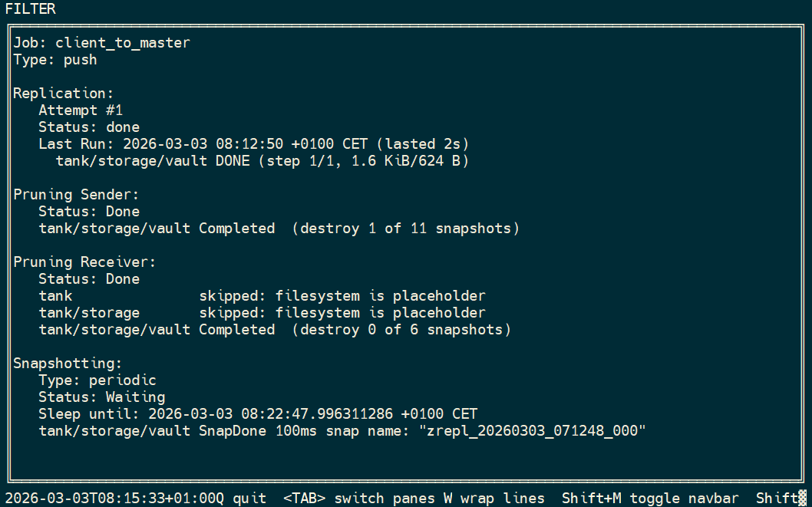The width and height of the screenshot is (812, 507).
Task: Select the Job: client_to_master line
Action: click(101, 43)
